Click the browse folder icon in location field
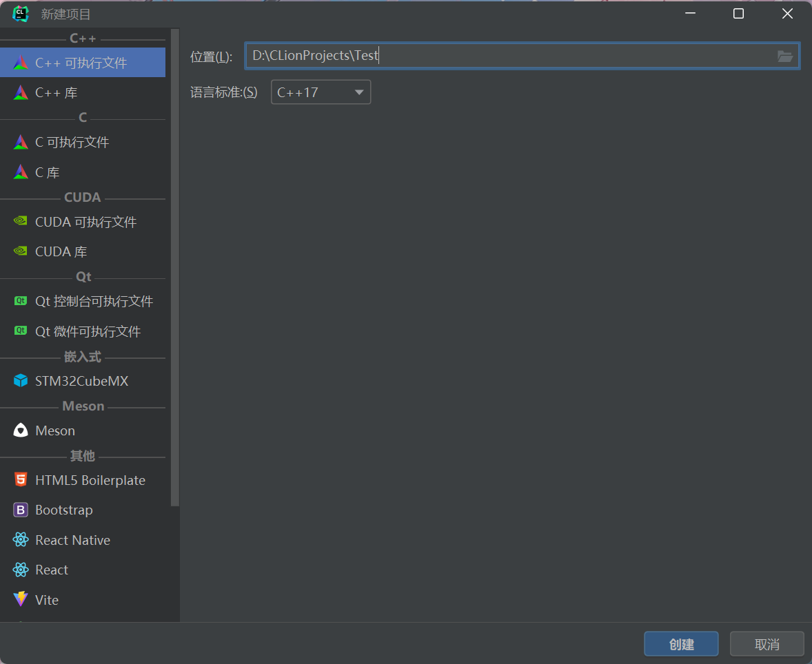812x664 pixels. point(785,56)
